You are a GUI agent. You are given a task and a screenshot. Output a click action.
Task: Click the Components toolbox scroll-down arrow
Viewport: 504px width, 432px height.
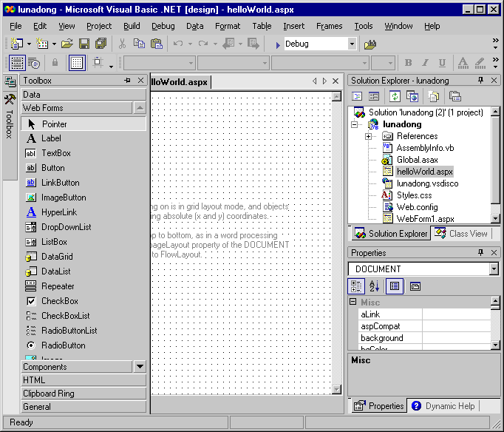140,366
